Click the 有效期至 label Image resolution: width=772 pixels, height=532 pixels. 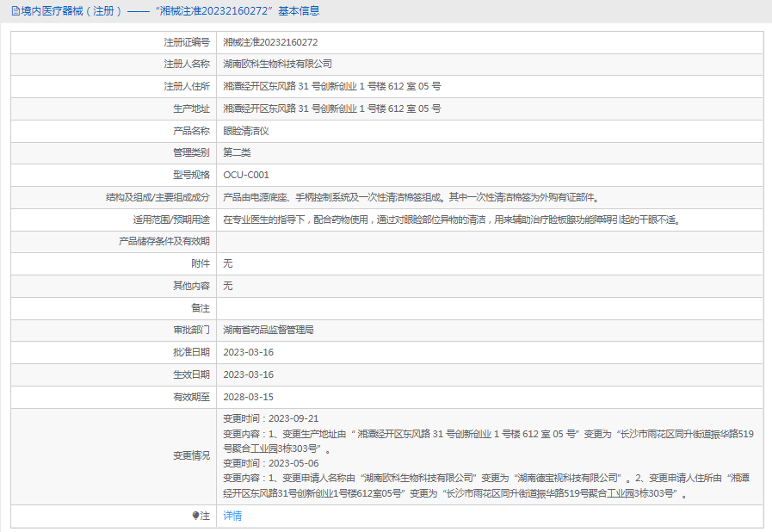(191, 397)
